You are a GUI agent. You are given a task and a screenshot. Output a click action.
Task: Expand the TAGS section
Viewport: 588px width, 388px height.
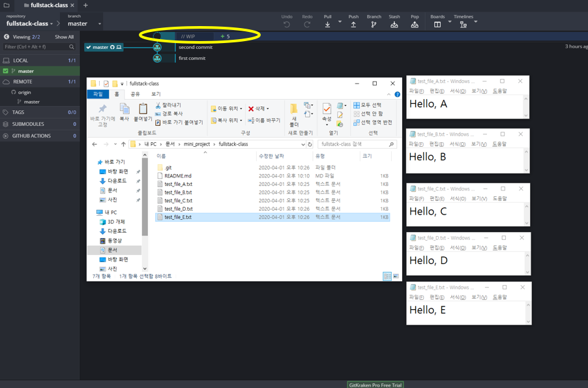coord(40,112)
